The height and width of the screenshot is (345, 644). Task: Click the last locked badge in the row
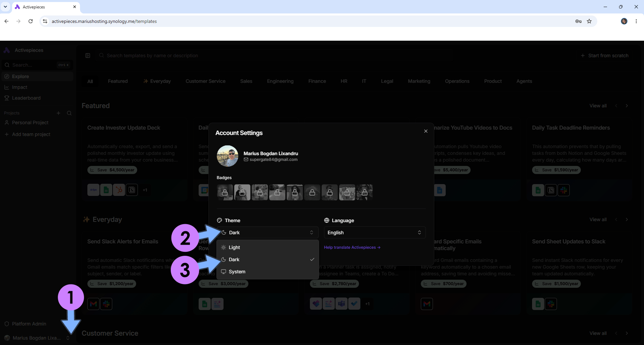click(365, 193)
